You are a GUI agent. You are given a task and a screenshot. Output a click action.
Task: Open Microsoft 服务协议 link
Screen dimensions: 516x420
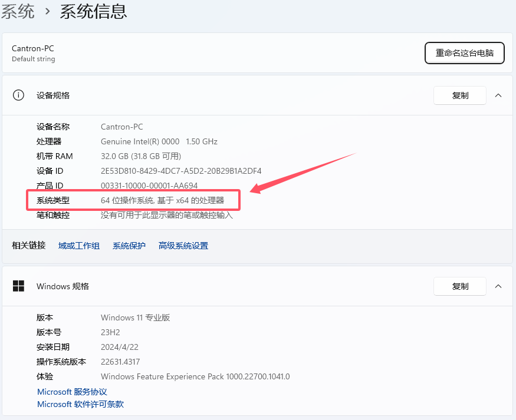click(x=72, y=392)
